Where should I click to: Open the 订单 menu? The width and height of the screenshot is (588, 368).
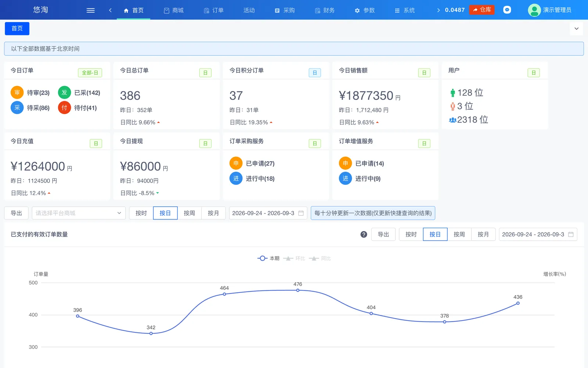tap(214, 10)
